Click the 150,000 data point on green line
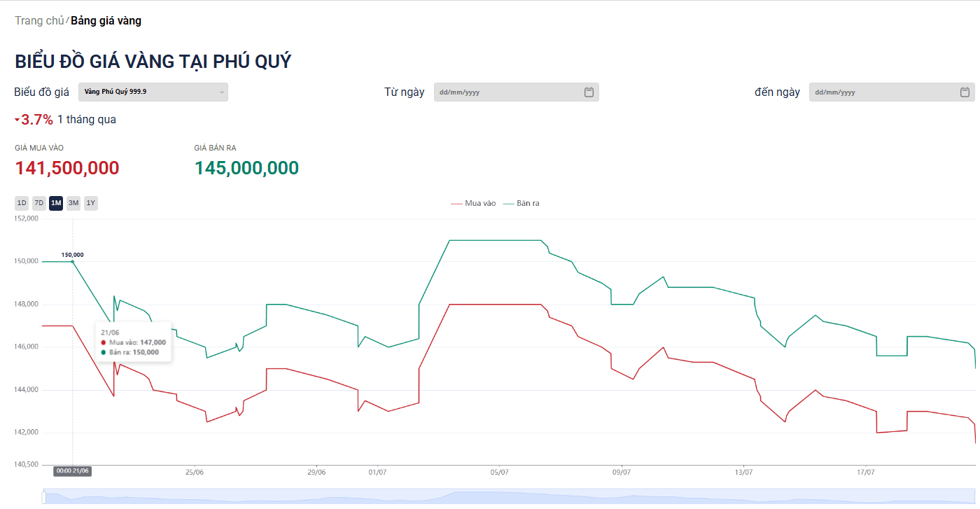The image size is (980, 509). 73,262
